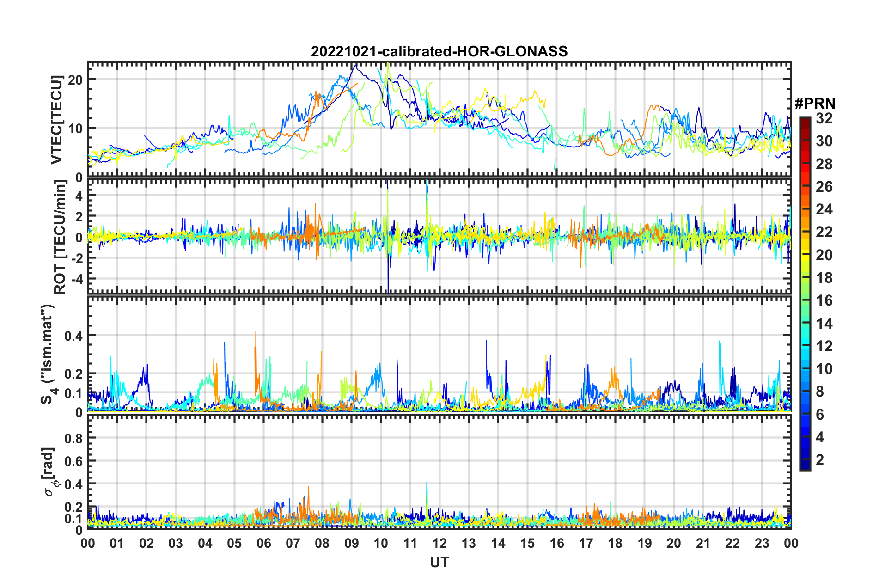Click the UT x-axis label
Image resolution: width=879 pixels, height=588 pixels.
(439, 562)
